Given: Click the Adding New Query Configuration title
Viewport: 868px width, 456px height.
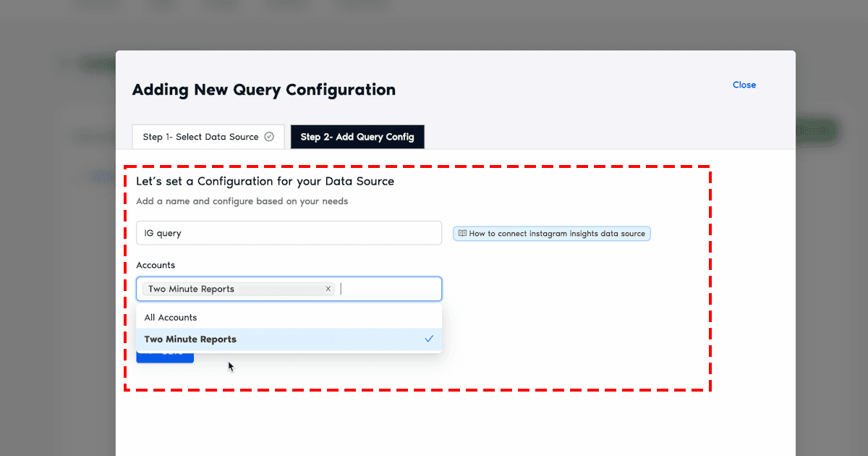Looking at the screenshot, I should (x=263, y=90).
